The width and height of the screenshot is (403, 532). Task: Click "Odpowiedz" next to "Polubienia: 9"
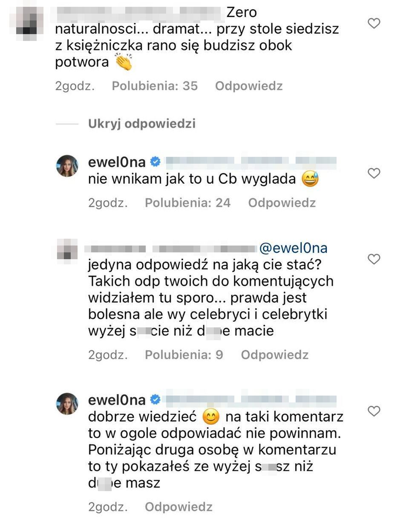tap(275, 355)
